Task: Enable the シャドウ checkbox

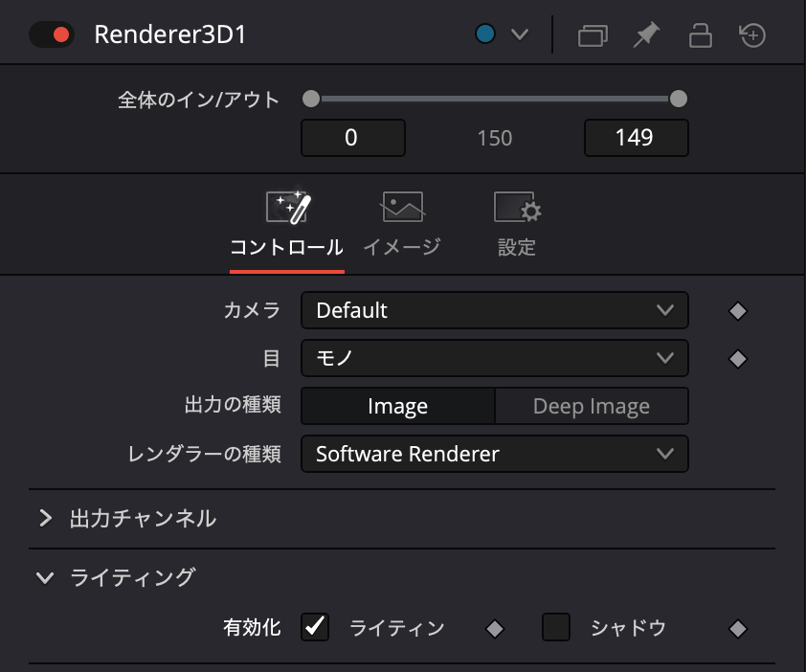Action: pos(556,627)
